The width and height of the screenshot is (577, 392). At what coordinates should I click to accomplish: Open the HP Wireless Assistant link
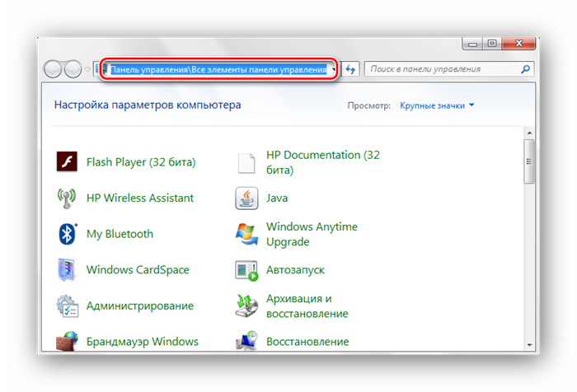(140, 198)
